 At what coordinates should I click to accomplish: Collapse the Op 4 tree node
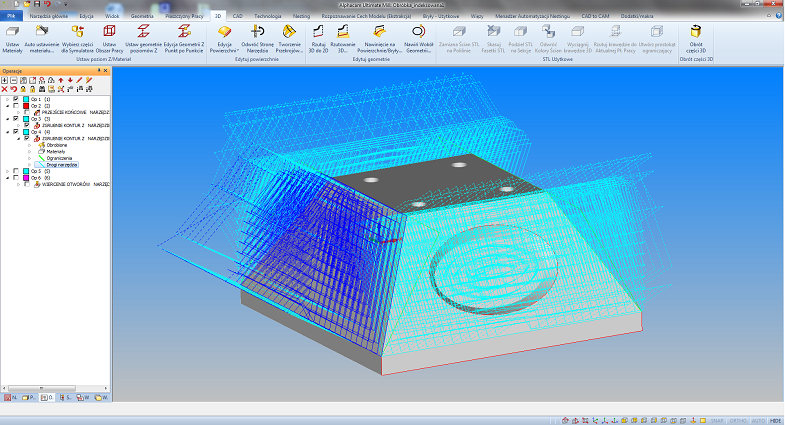[x=7, y=132]
